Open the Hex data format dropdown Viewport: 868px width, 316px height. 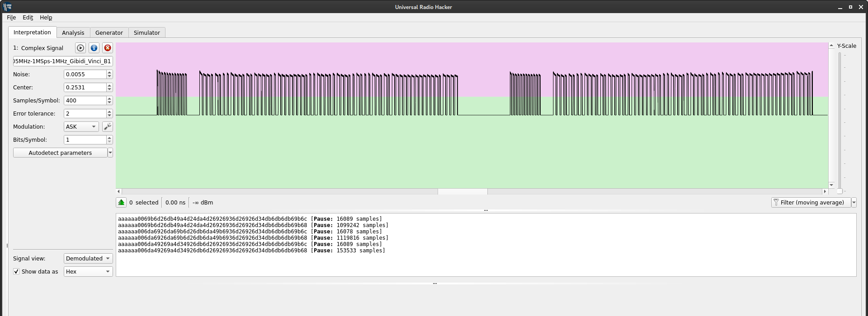[88, 272]
